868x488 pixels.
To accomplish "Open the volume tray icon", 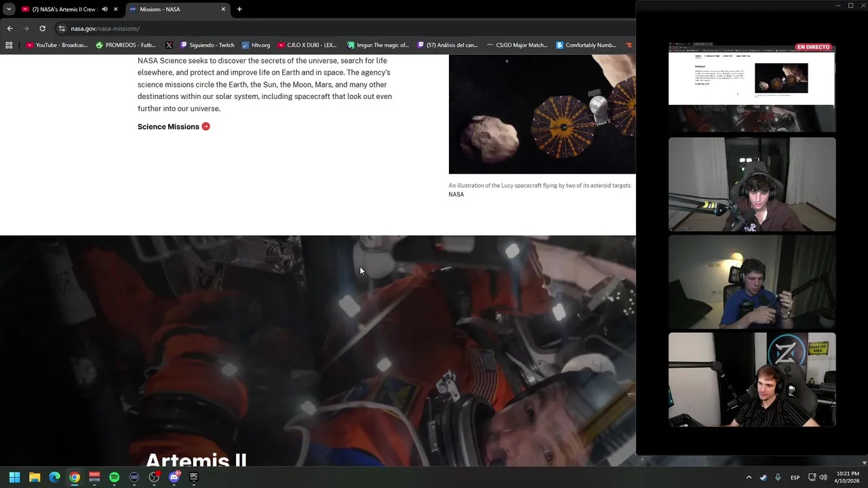I will (823, 477).
